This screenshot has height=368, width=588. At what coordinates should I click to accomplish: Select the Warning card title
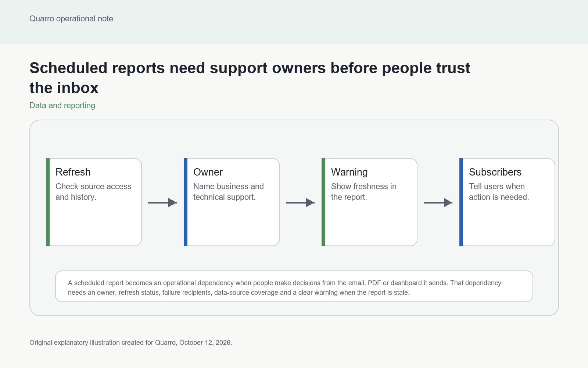pos(349,172)
